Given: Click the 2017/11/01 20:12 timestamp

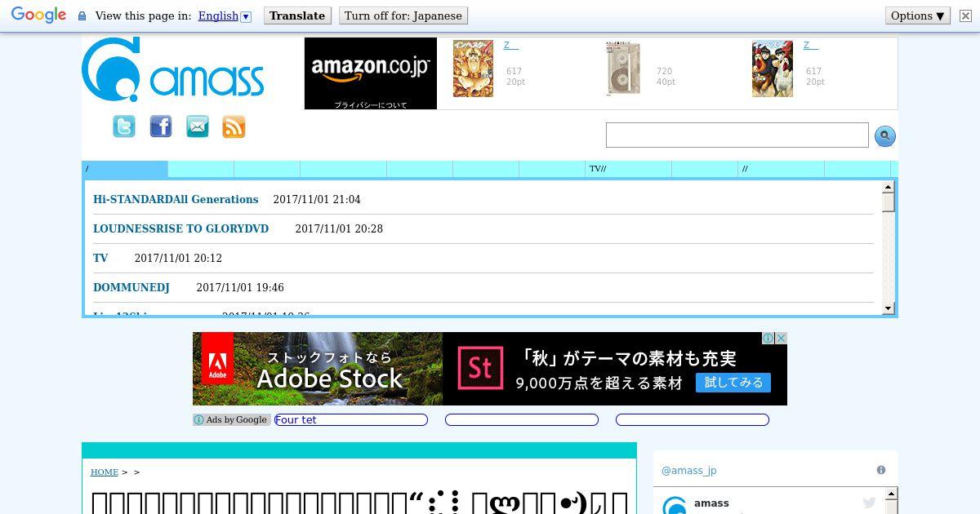Looking at the screenshot, I should pos(178,258).
